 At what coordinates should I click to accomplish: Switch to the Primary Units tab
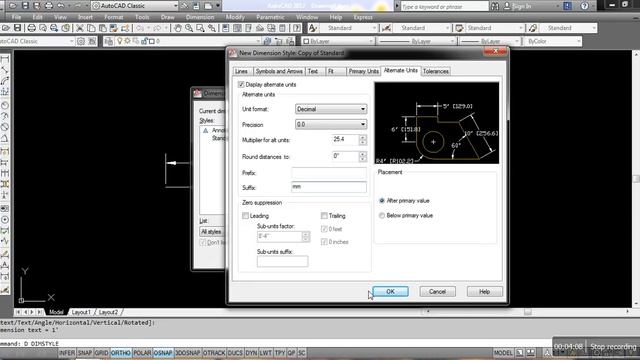(363, 71)
